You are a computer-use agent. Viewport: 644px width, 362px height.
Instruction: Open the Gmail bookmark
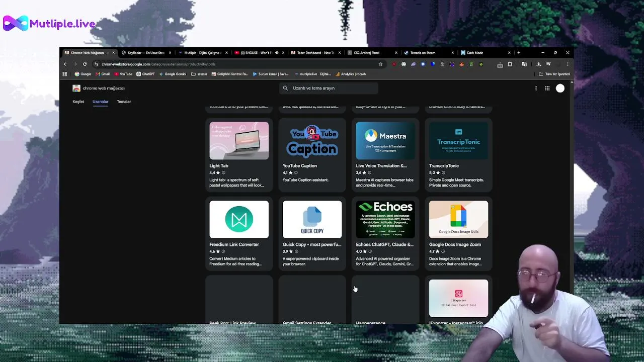[x=103, y=74]
